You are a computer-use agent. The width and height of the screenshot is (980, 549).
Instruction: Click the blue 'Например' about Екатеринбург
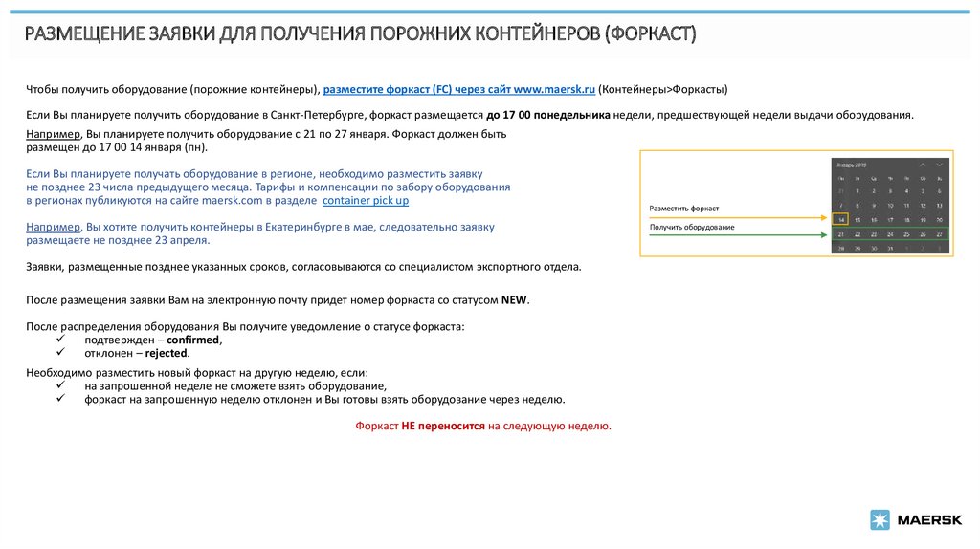pyautogui.click(x=54, y=227)
